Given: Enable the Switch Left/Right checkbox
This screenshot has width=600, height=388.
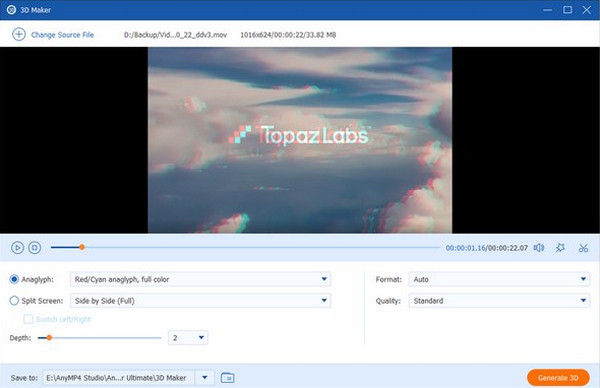Looking at the screenshot, I should coord(28,319).
